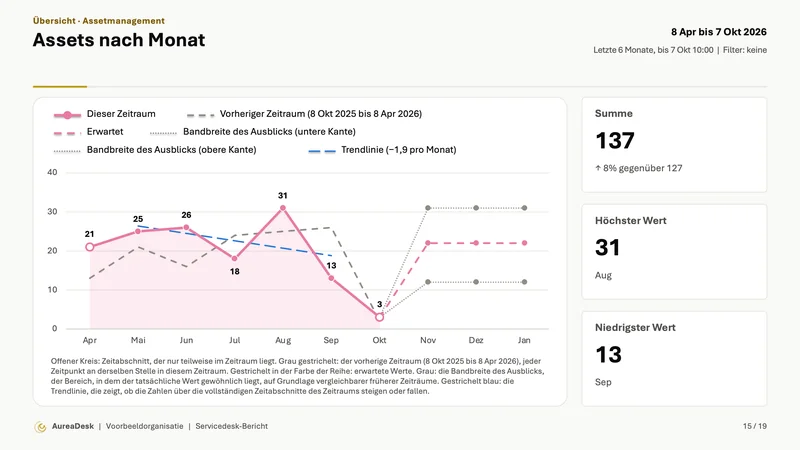Click the 'Summe' card value 137
Screen dimensions: 800x450
(615, 140)
